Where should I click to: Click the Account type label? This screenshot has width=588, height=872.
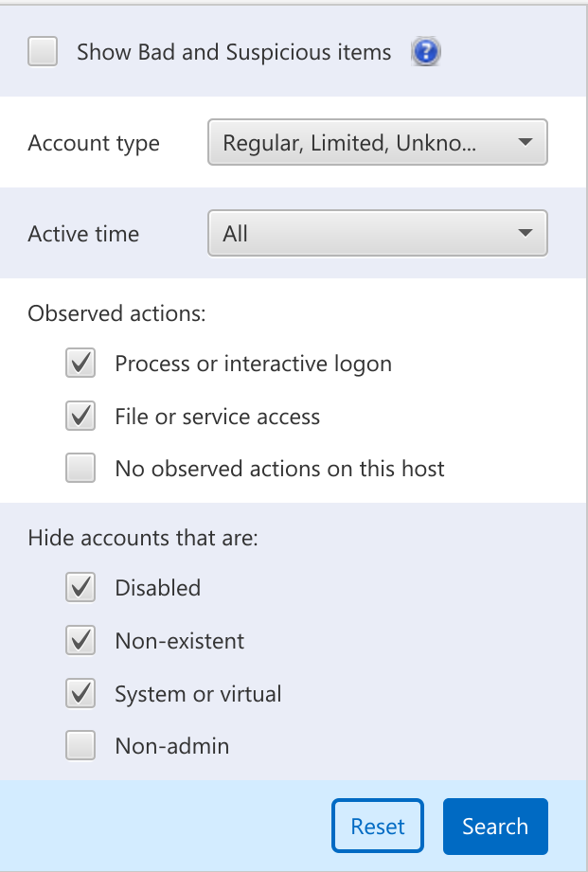click(93, 142)
